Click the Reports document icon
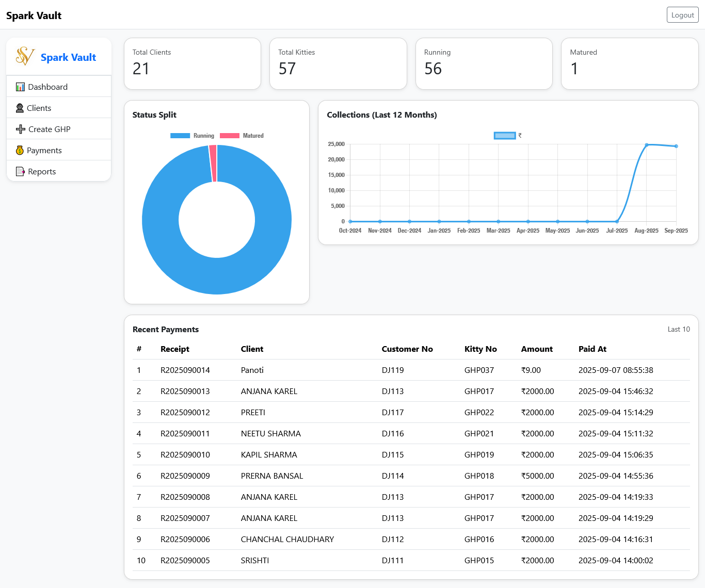 pyautogui.click(x=20, y=171)
